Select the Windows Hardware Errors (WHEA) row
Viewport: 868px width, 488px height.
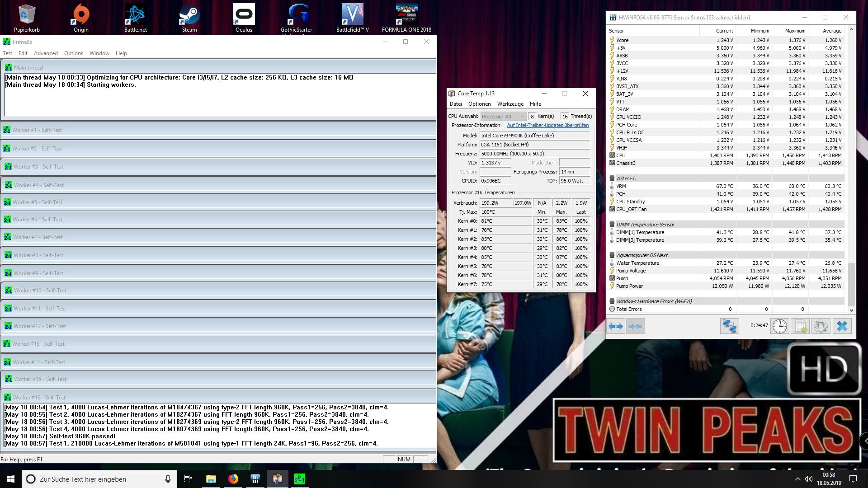pos(726,301)
